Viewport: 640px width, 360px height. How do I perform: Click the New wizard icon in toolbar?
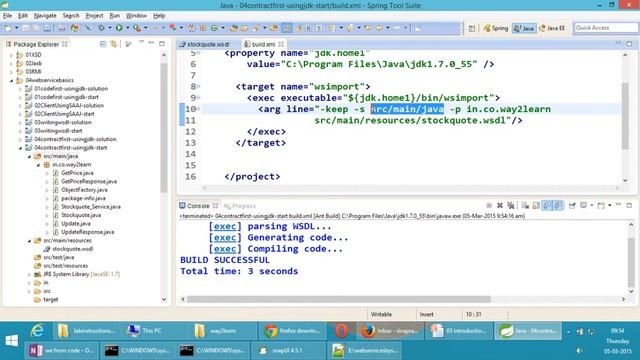[8, 28]
